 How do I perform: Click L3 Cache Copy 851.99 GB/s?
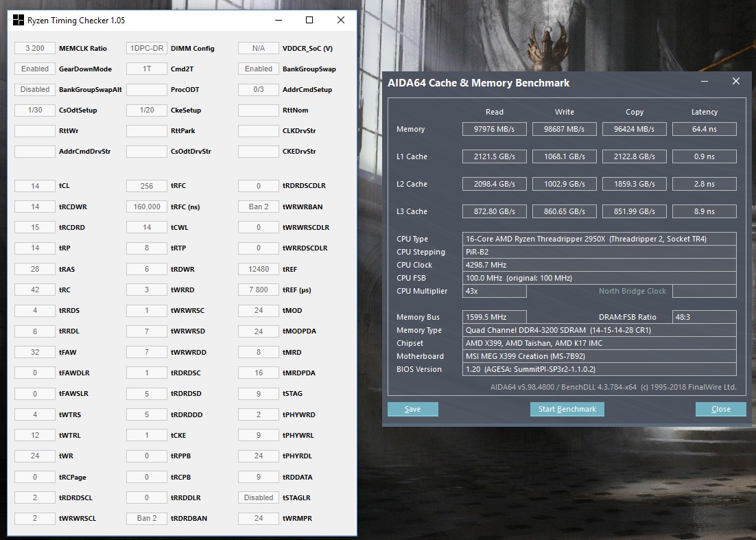(634, 211)
